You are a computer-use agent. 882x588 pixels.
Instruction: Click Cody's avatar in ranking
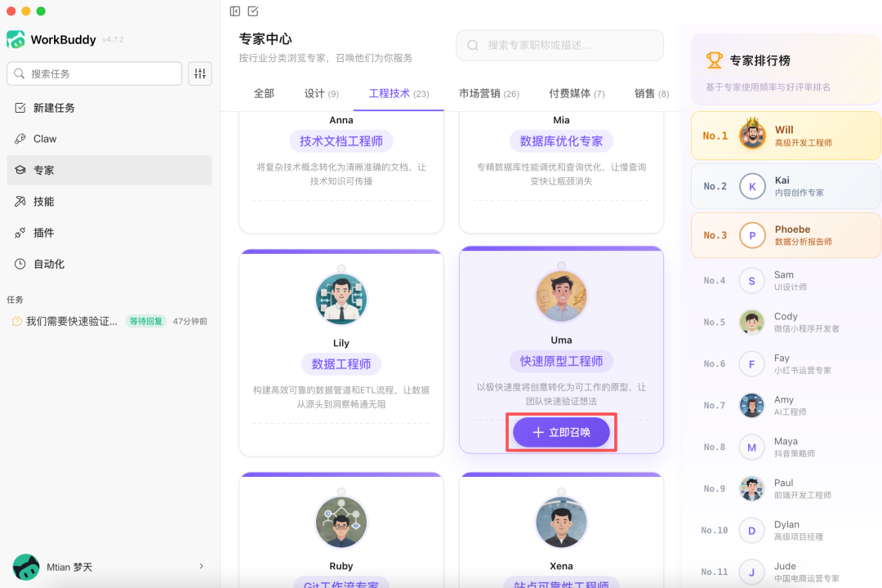point(751,323)
